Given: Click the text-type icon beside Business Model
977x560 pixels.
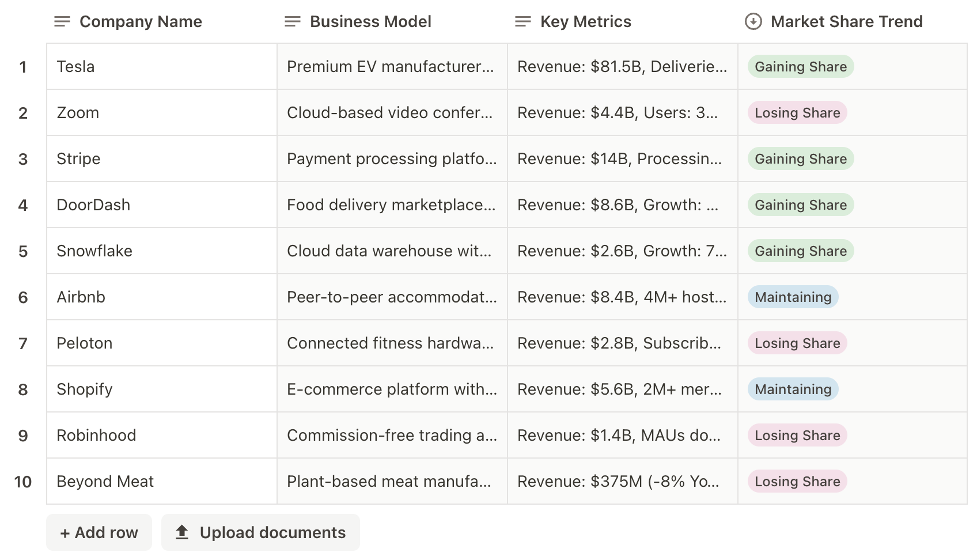Looking at the screenshot, I should pos(292,22).
